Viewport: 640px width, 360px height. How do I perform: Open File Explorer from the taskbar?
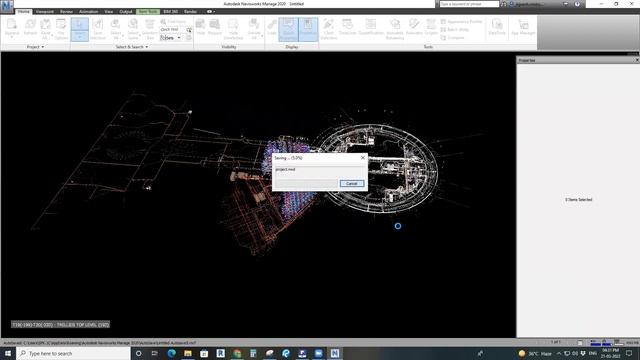click(188, 353)
